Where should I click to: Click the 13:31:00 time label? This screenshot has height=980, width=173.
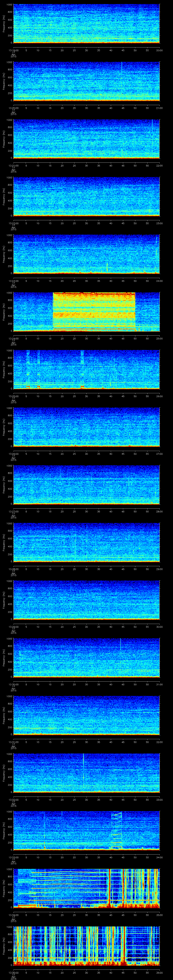[13, 742]
